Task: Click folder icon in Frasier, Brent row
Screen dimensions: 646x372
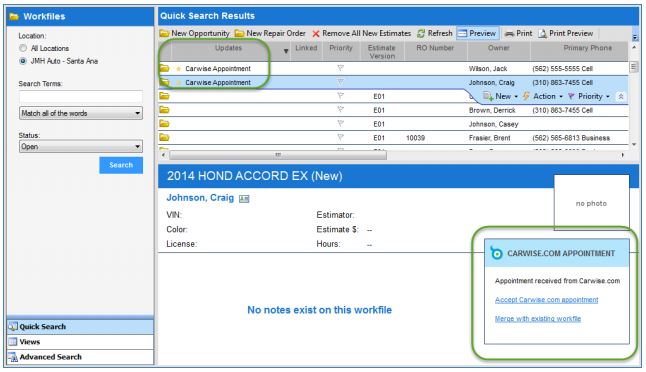Action: click(x=164, y=138)
